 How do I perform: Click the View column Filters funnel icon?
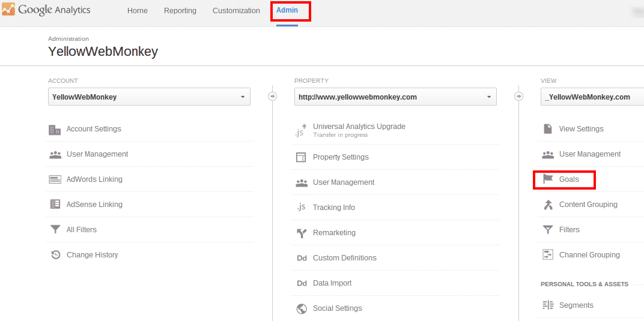click(x=548, y=230)
